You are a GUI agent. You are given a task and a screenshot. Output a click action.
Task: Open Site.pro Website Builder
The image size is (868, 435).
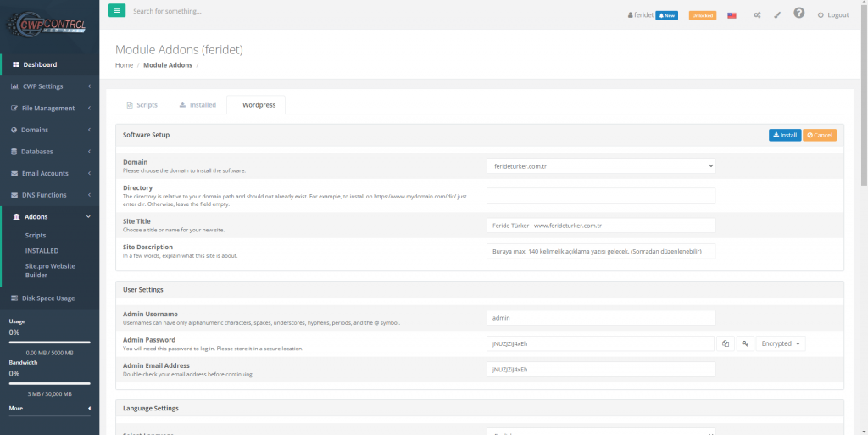coord(50,270)
